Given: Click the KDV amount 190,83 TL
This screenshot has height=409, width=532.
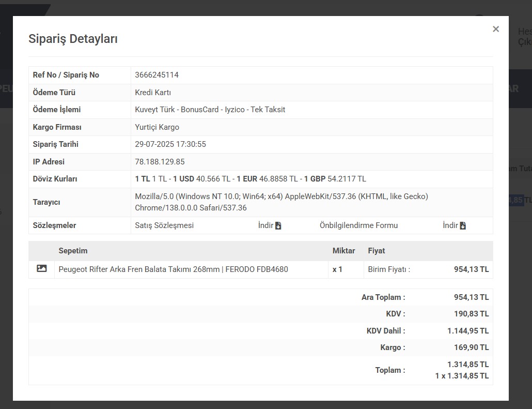Looking at the screenshot, I should click(x=471, y=314).
